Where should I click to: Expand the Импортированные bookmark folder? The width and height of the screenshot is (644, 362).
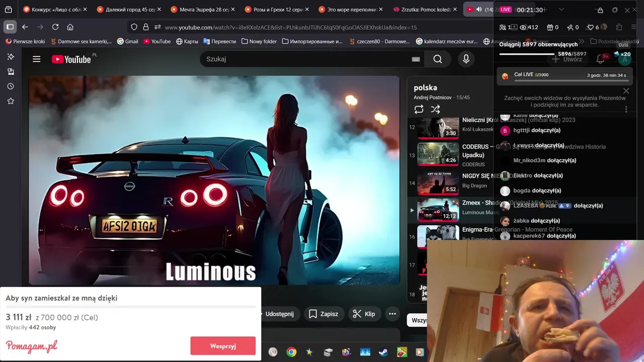click(x=312, y=41)
